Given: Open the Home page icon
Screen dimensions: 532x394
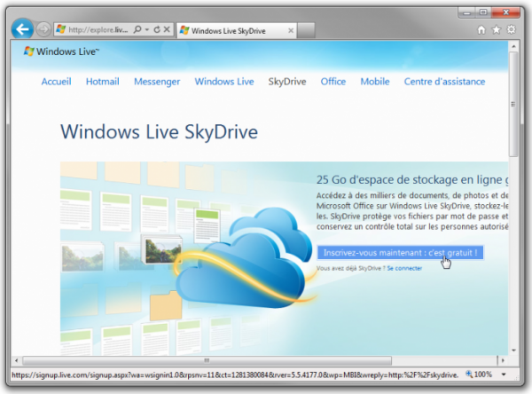Looking at the screenshot, I should (x=481, y=30).
